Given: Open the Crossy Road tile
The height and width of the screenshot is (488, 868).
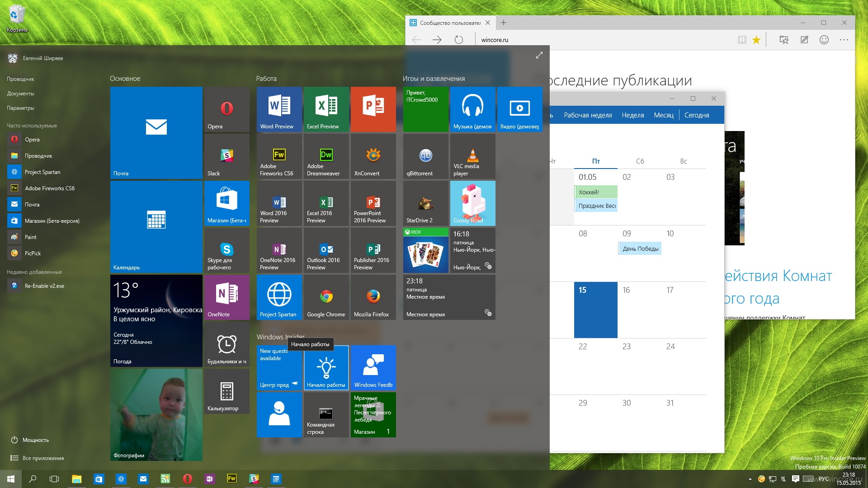Looking at the screenshot, I should [x=472, y=203].
